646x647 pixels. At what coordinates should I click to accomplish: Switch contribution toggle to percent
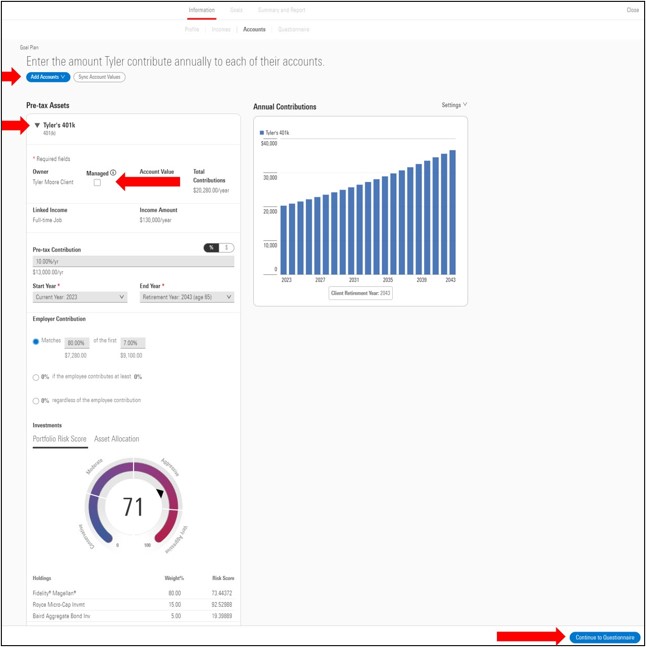[x=211, y=248]
